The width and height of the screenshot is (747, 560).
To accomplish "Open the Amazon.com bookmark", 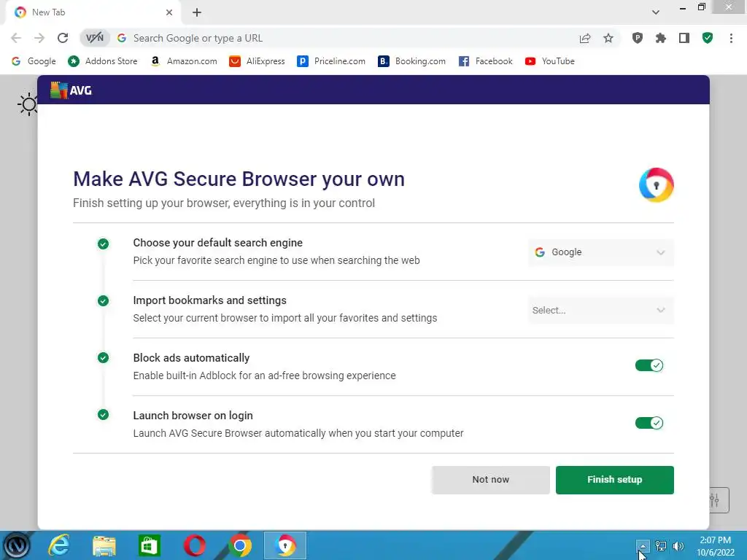I will click(183, 61).
